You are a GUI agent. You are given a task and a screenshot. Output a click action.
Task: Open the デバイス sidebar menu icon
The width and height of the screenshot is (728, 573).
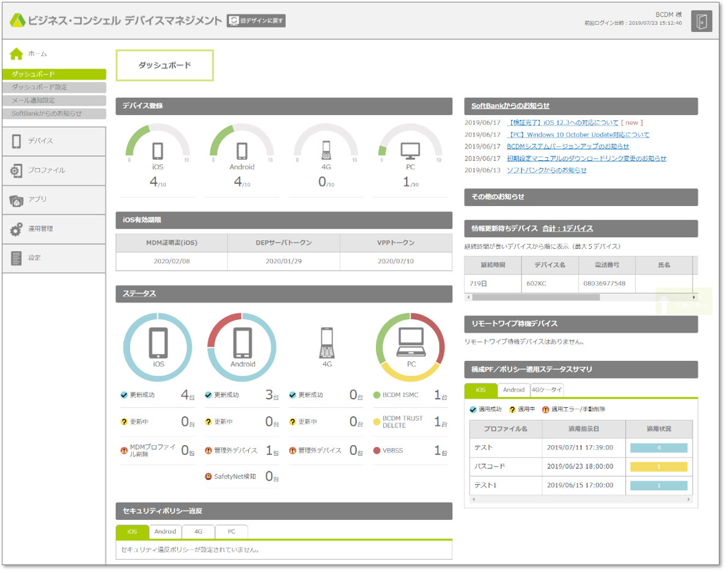click(x=17, y=141)
